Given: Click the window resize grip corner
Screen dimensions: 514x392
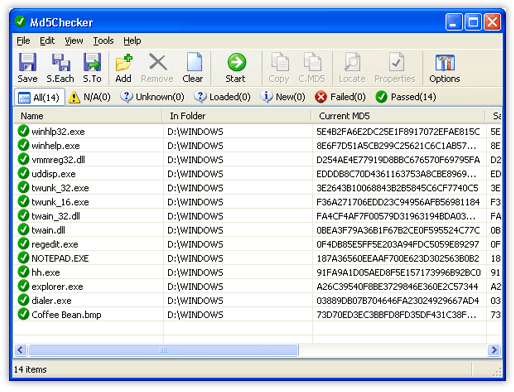Looking at the screenshot, I should (x=497, y=373).
